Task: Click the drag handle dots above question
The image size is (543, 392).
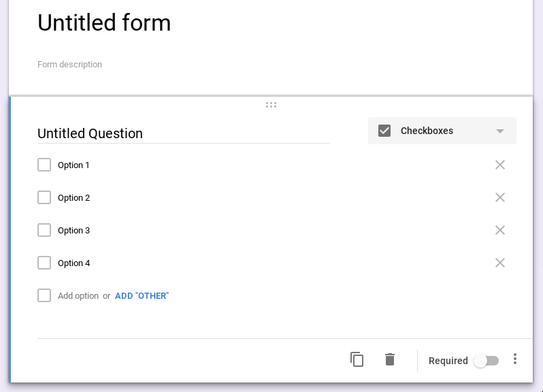Action: click(271, 105)
